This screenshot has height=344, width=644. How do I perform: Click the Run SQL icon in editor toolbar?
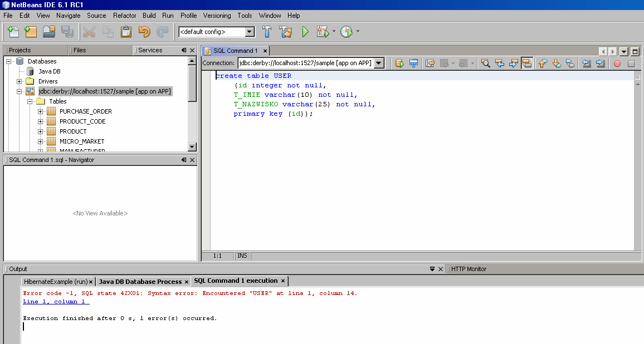point(399,63)
